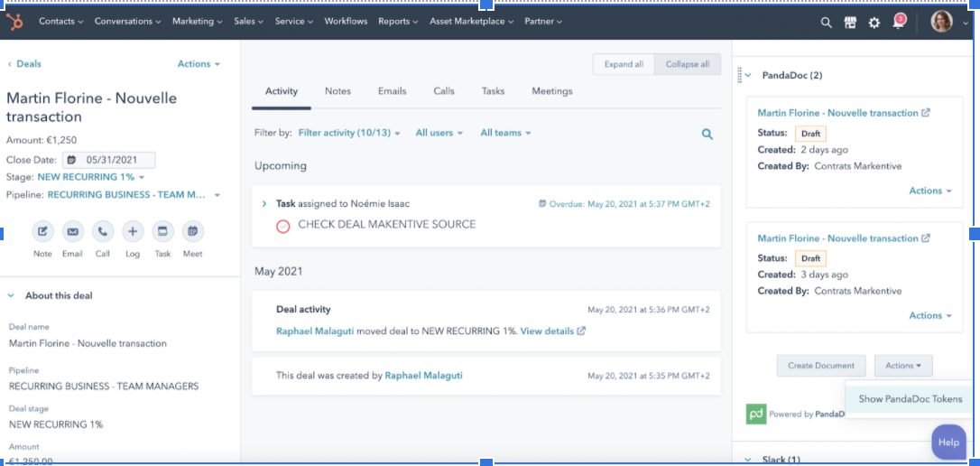Open Actions on the 3 days ago PandaDoc card

(930, 316)
